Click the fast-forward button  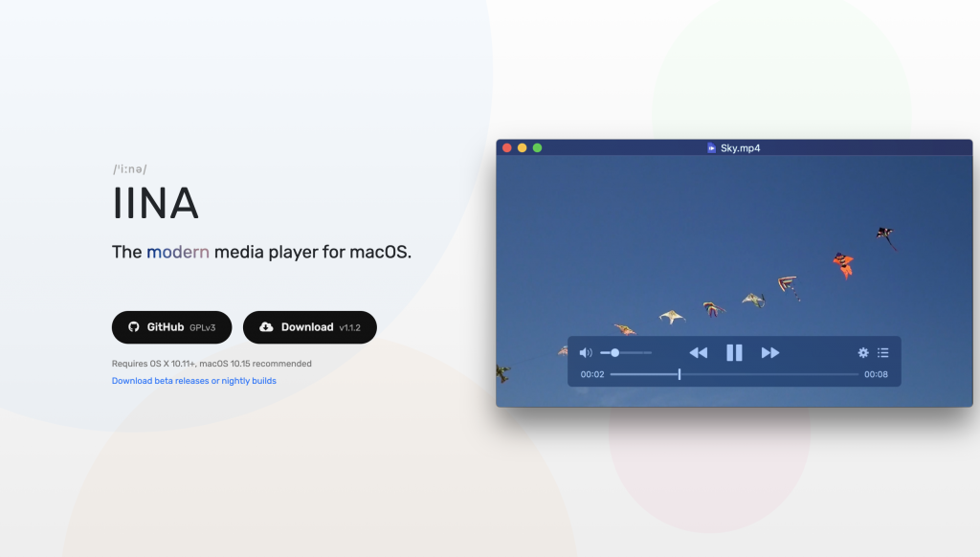point(770,352)
